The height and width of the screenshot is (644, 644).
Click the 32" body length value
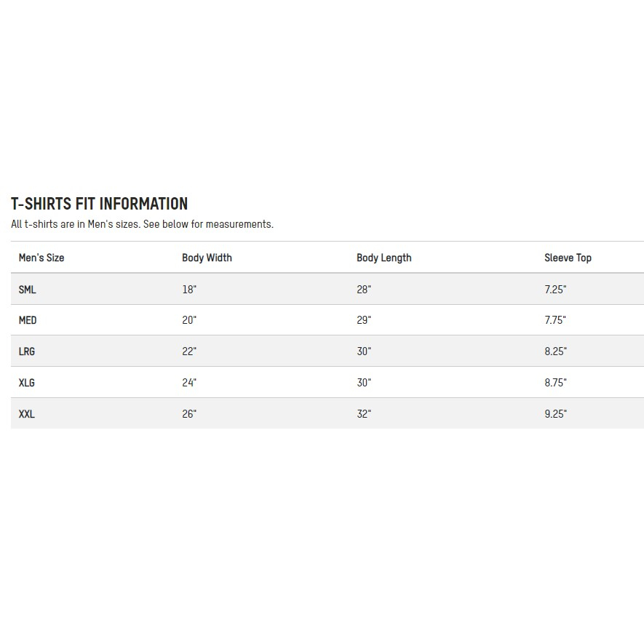click(x=364, y=414)
